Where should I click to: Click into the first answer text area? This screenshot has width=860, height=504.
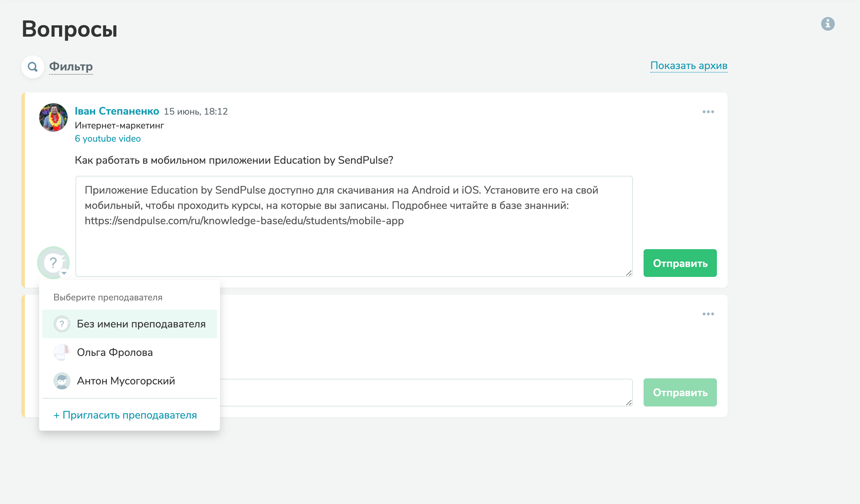[x=354, y=242]
